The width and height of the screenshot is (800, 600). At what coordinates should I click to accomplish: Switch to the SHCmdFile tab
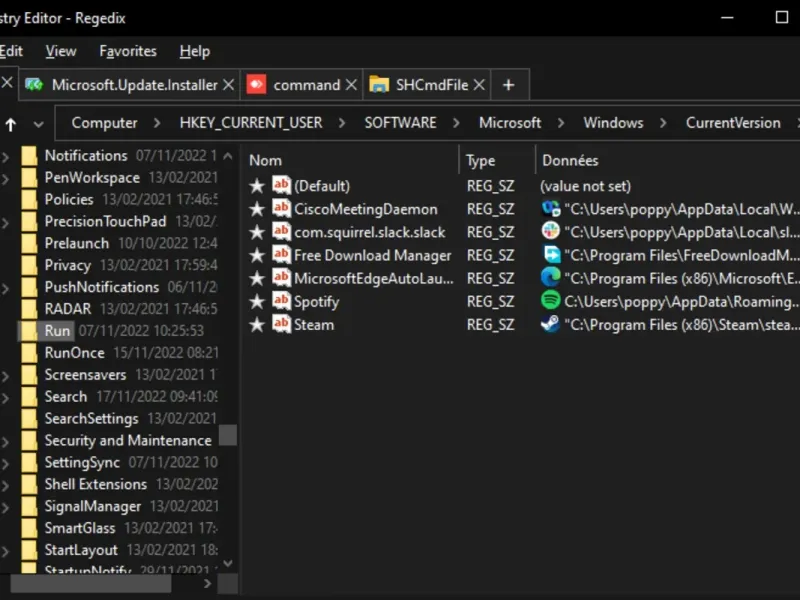[427, 85]
